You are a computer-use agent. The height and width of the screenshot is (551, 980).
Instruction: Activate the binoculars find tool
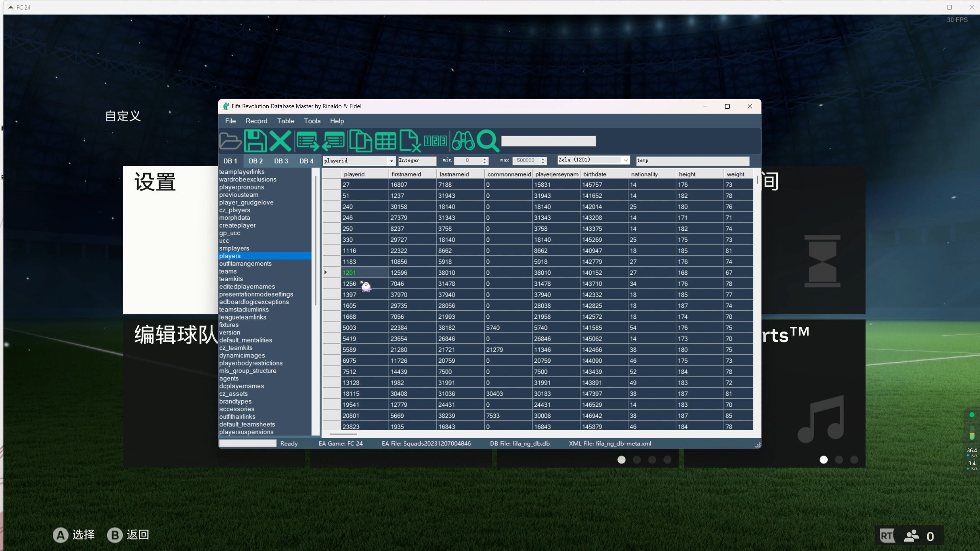pos(463,141)
